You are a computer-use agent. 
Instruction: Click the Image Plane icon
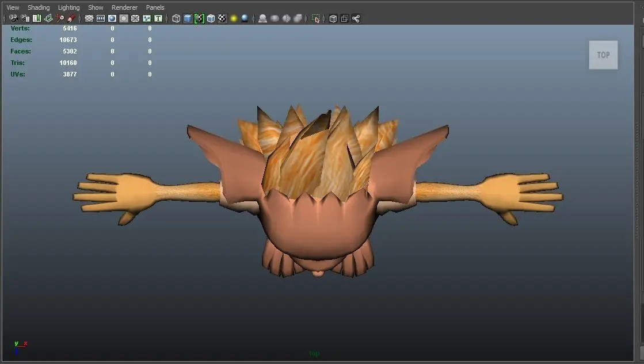tap(48, 18)
